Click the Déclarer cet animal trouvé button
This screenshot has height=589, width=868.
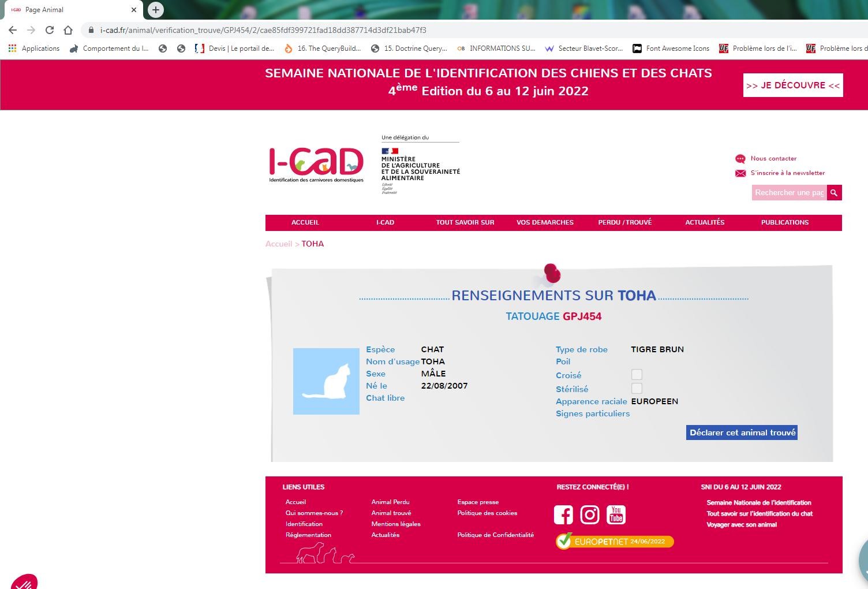tap(741, 432)
